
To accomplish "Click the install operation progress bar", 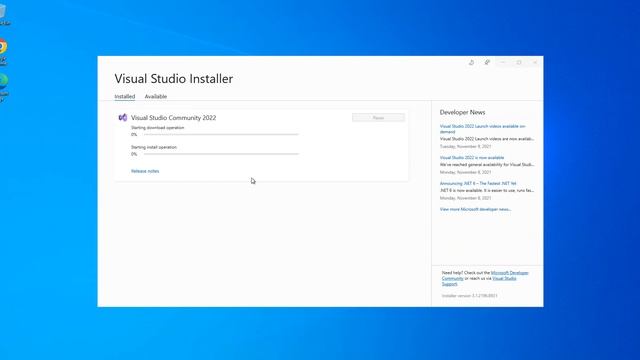I will coord(221,154).
